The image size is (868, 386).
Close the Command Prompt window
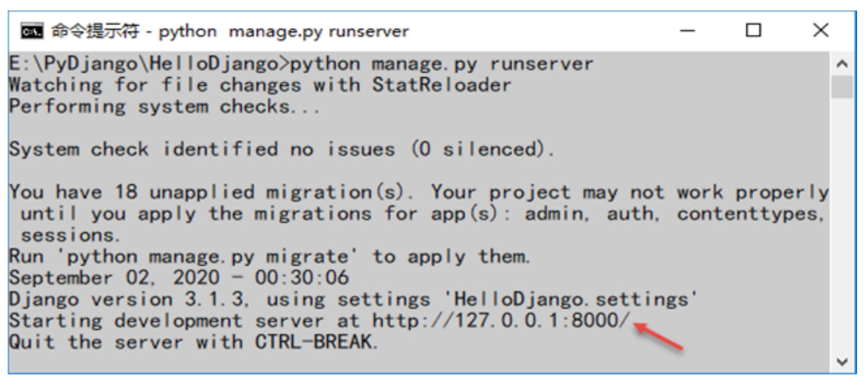click(x=820, y=30)
